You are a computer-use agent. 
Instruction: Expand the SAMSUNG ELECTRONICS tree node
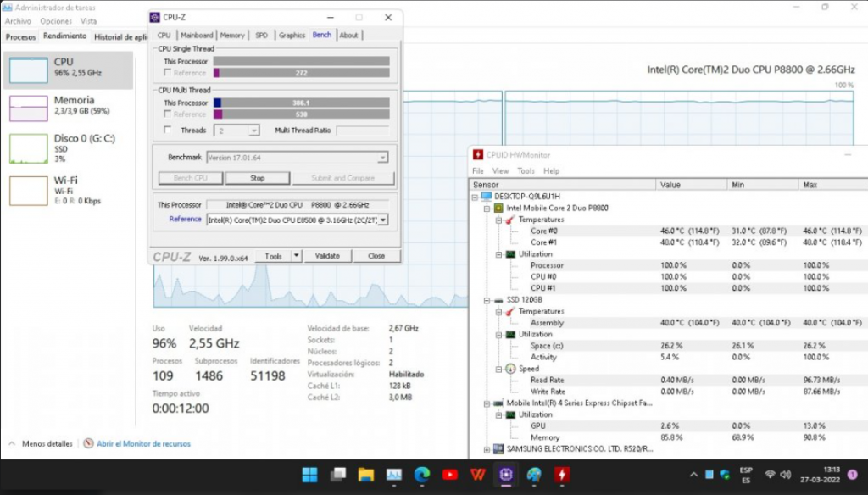pos(487,449)
